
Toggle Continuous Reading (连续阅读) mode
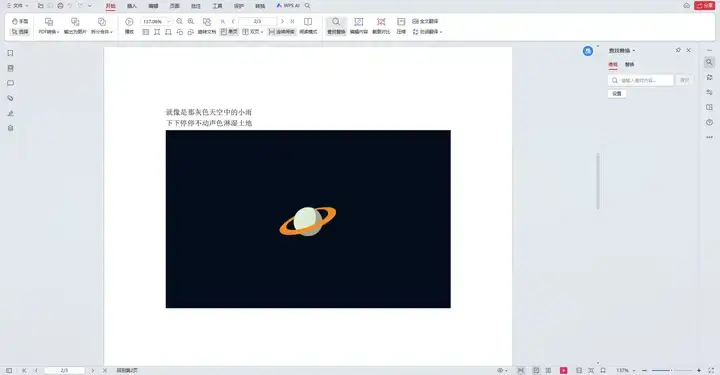(x=281, y=32)
